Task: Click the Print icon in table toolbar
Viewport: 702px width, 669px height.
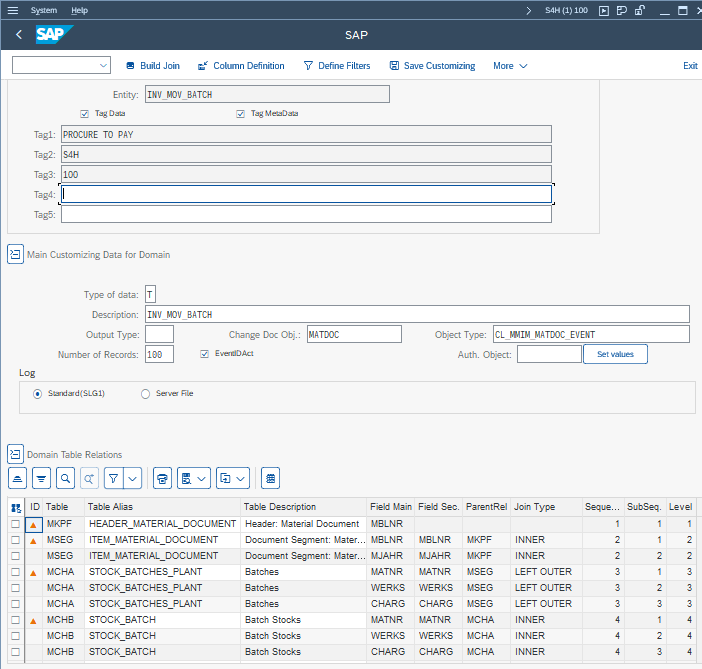Action: 163,478
